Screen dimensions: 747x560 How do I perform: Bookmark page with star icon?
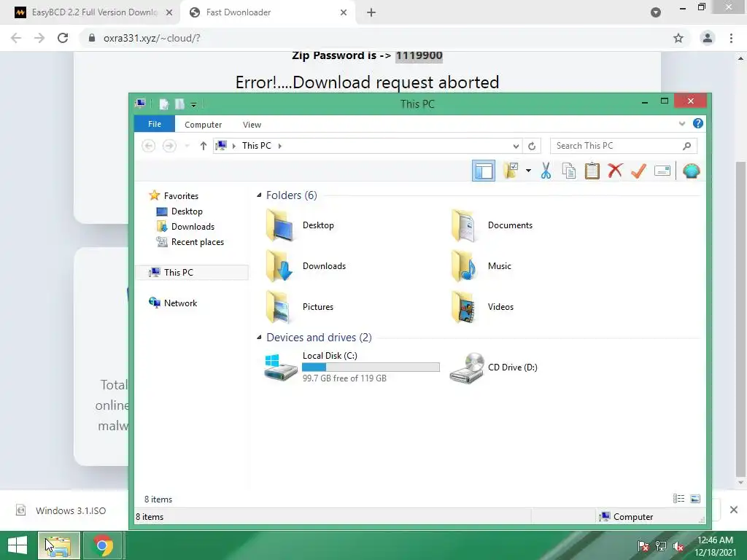point(678,38)
